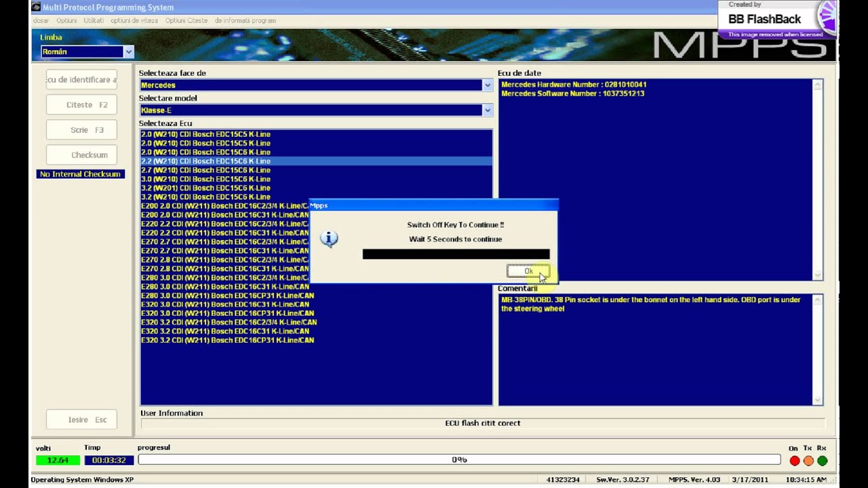Click scroll up arrow in Comentarii panel
The width and height of the screenshot is (868, 488).
tap(817, 300)
